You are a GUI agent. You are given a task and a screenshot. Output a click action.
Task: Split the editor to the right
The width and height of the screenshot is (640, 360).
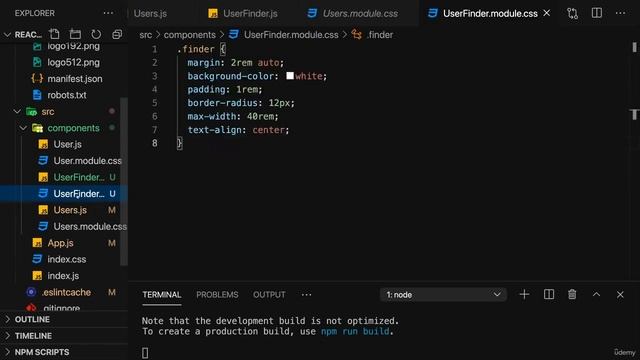point(597,13)
